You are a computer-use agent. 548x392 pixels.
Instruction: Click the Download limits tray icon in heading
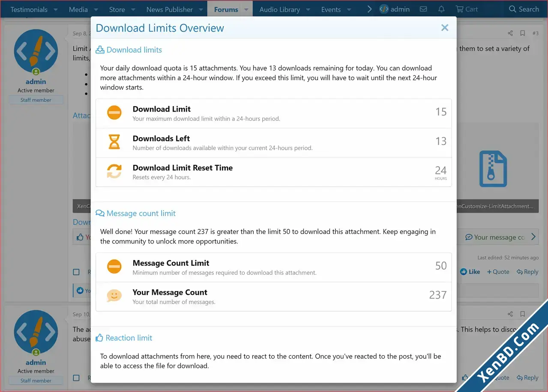pyautogui.click(x=100, y=50)
